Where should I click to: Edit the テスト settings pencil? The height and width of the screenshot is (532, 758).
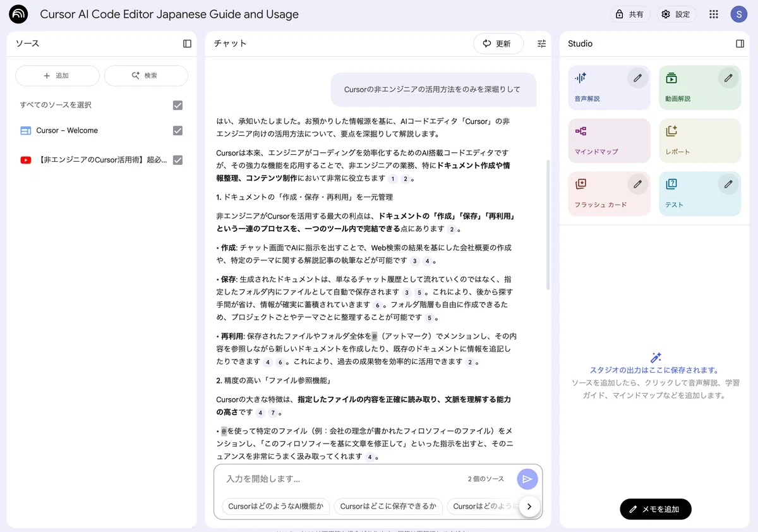[x=728, y=184]
